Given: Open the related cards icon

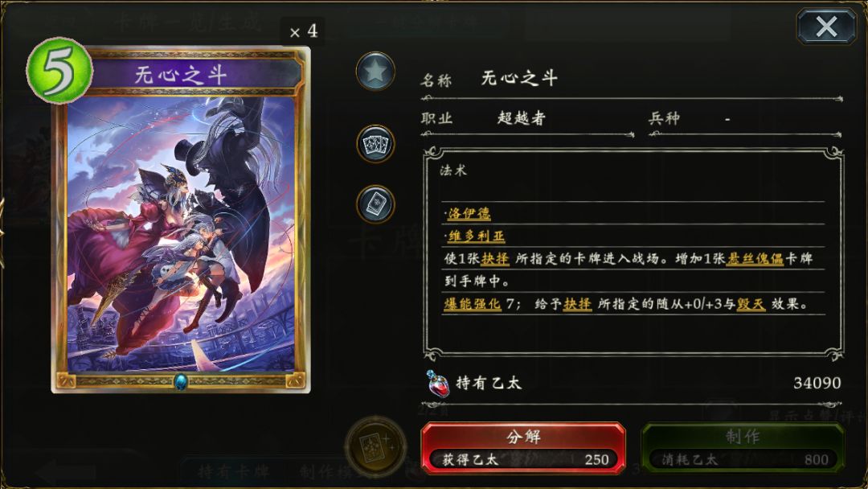Looking at the screenshot, I should coord(375,144).
